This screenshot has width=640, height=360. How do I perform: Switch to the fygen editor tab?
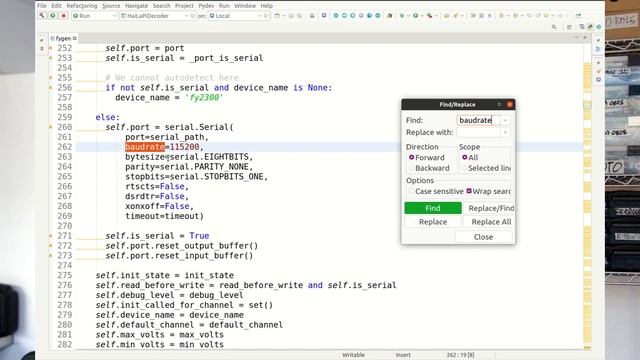63,38
